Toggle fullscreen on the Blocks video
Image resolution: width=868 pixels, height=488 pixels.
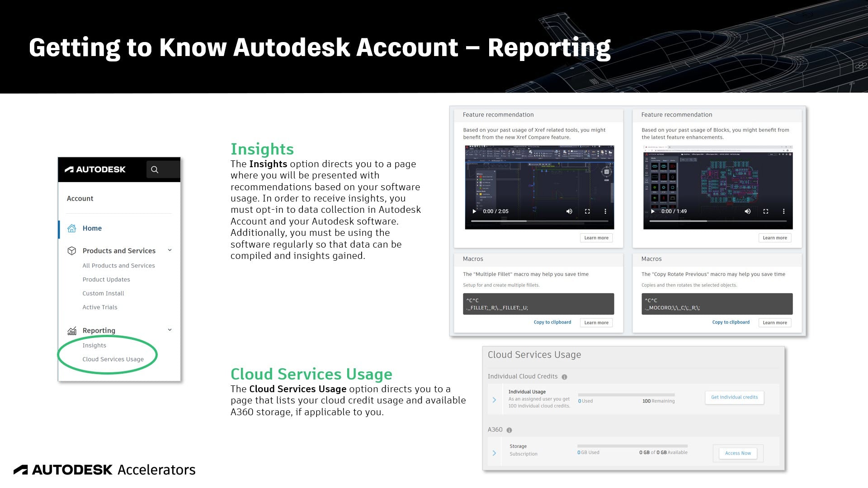click(x=765, y=211)
